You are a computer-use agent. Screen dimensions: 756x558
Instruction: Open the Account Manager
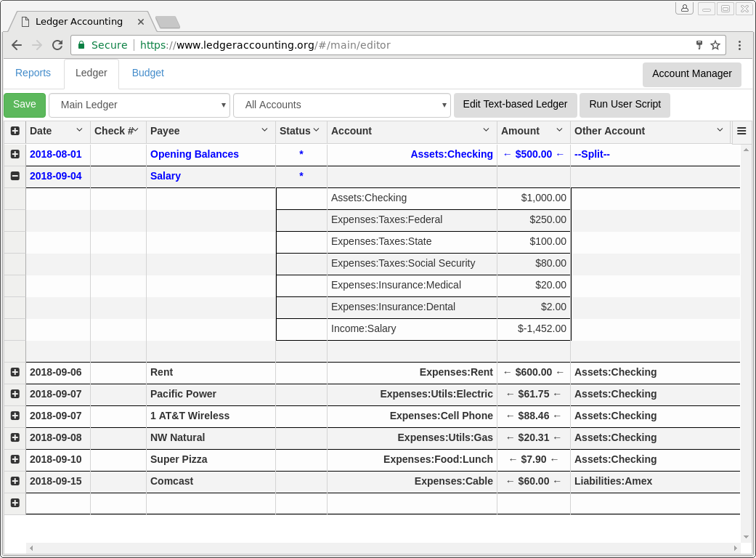pyautogui.click(x=691, y=74)
